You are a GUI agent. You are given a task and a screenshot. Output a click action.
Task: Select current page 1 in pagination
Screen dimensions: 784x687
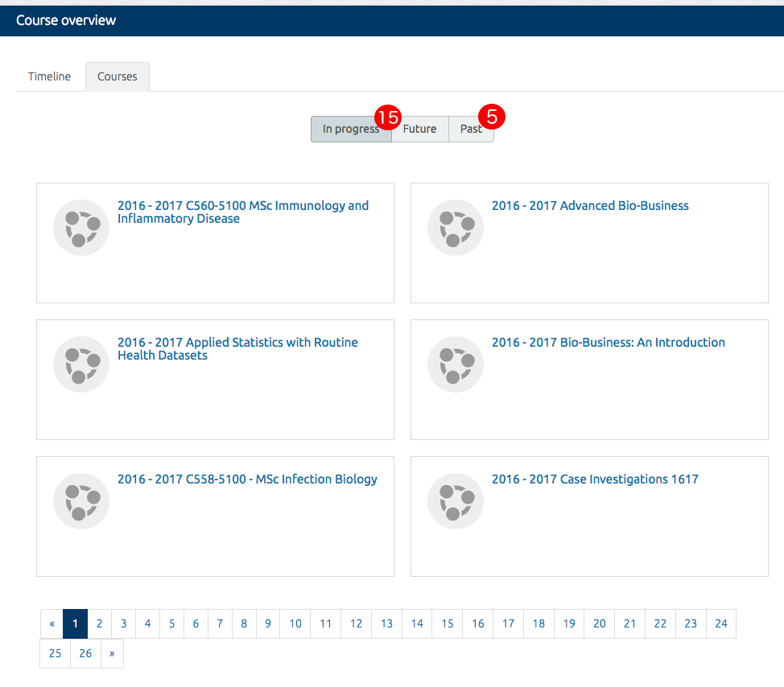(76, 623)
